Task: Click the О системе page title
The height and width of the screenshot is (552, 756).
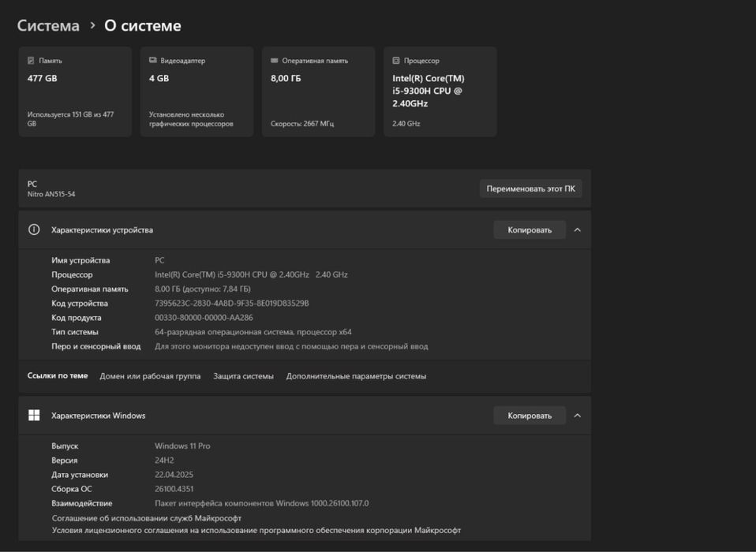Action: point(143,25)
